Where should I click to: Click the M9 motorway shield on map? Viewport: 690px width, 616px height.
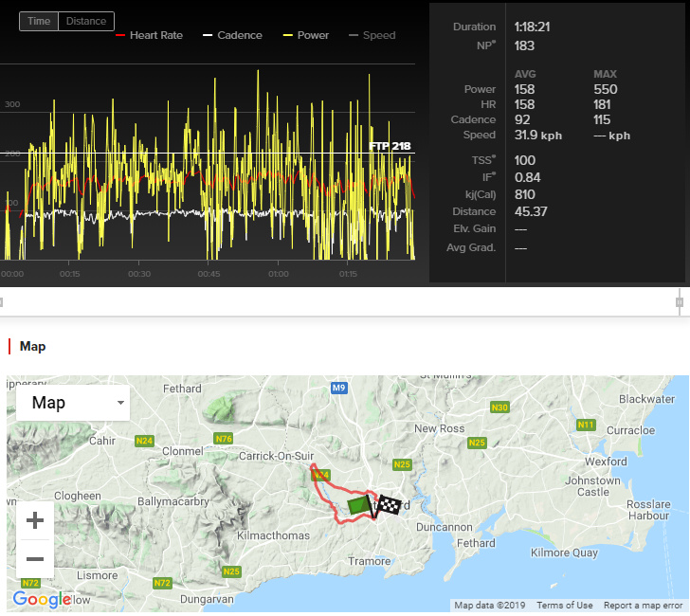(339, 388)
